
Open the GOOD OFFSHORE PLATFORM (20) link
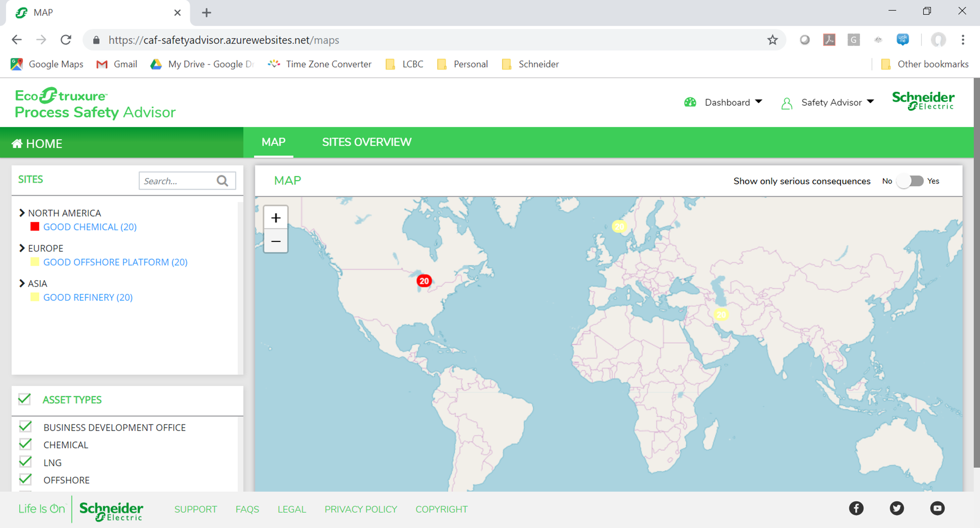(115, 262)
